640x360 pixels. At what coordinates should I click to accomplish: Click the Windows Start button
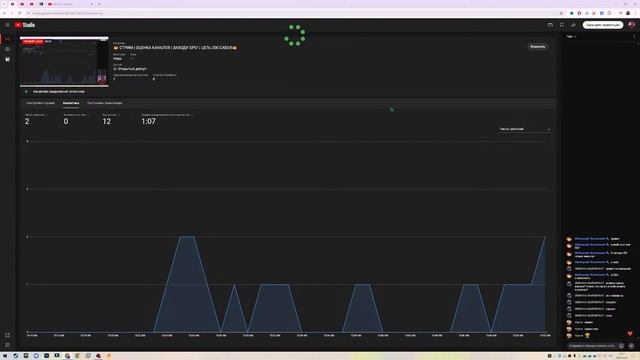[5, 356]
